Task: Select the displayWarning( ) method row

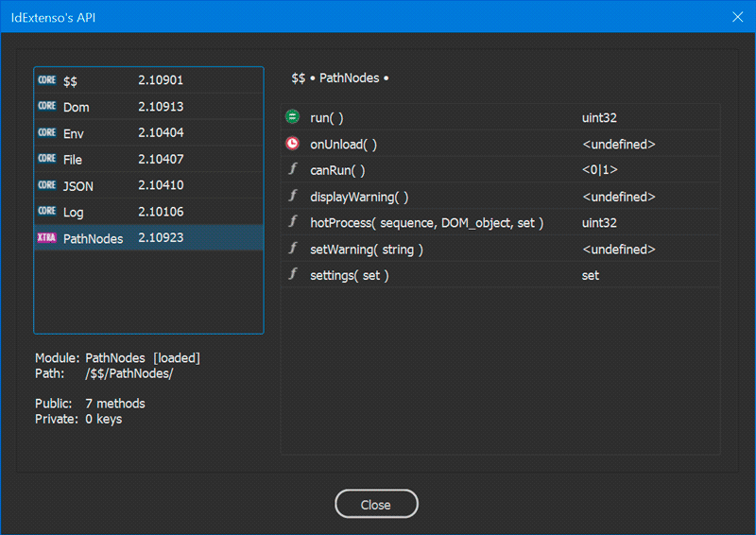Action: point(359,197)
